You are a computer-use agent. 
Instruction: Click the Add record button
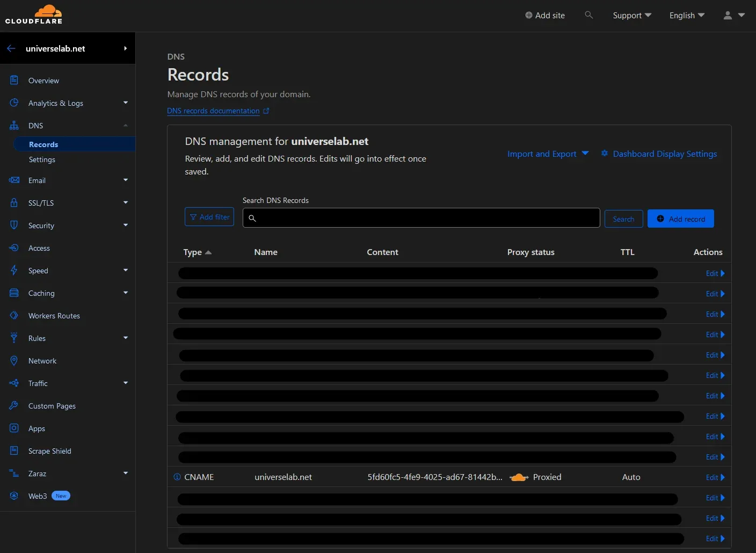pos(680,219)
